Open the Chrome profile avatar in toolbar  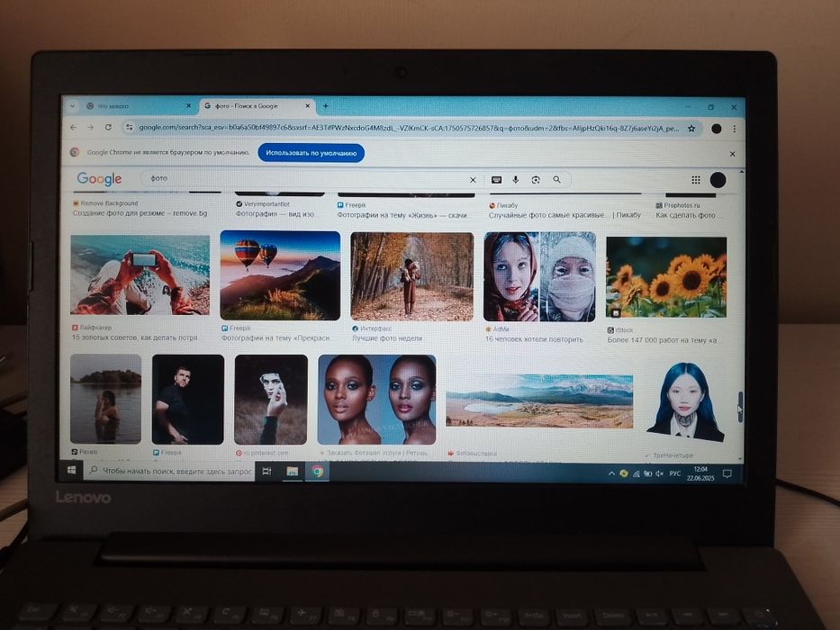pyautogui.click(x=717, y=129)
